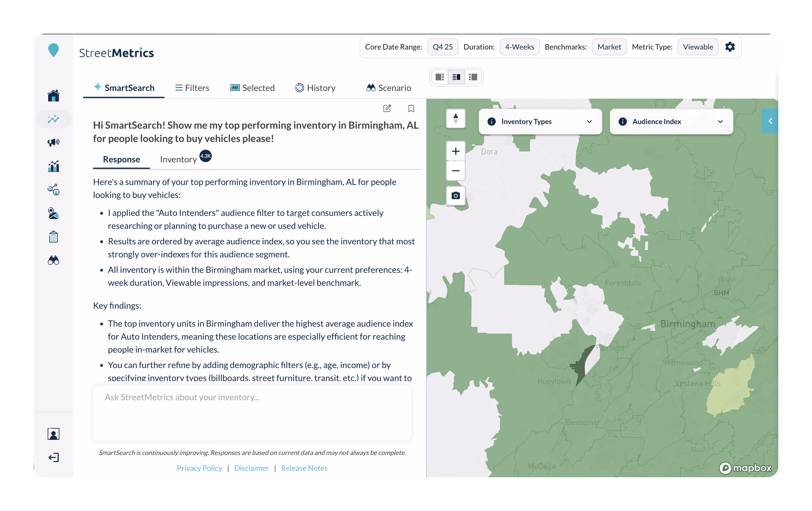Viewport: 812px width, 511px height.
Task: Open the binoculars sidebar icon
Action: click(53, 260)
